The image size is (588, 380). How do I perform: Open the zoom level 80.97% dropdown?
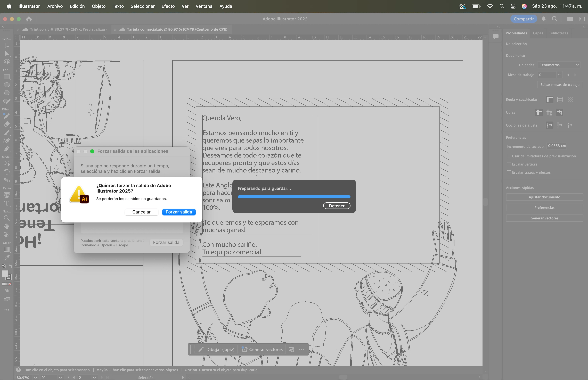(x=36, y=377)
